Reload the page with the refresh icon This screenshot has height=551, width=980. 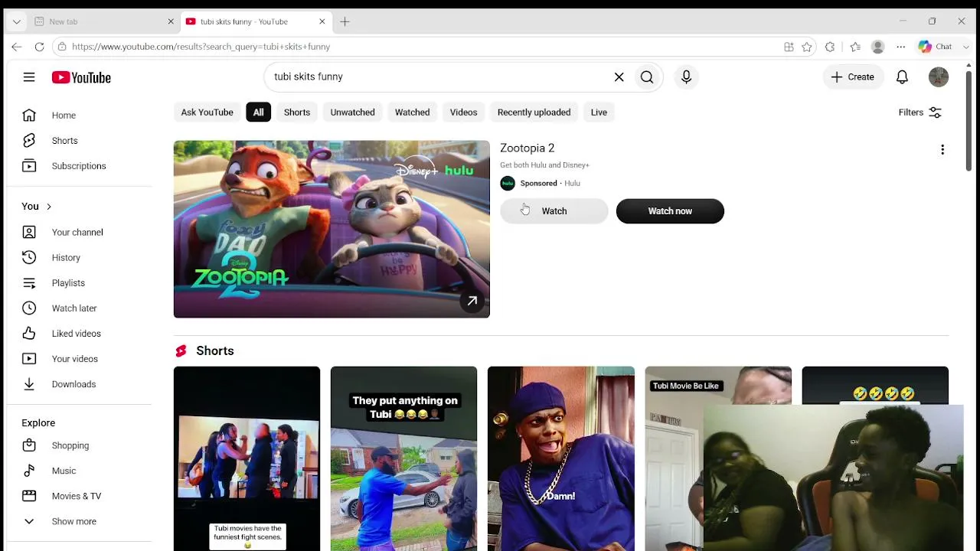tap(39, 47)
